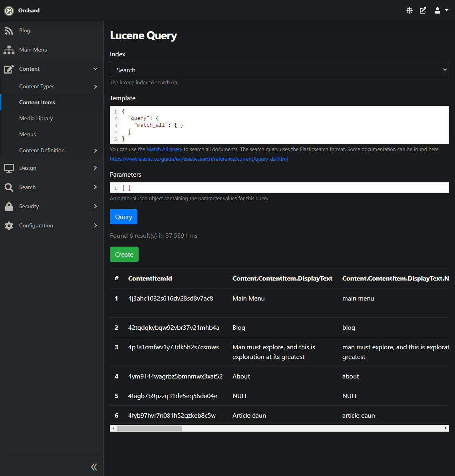This screenshot has width=455, height=476.
Task: Open the Match All query link
Action: click(164, 149)
